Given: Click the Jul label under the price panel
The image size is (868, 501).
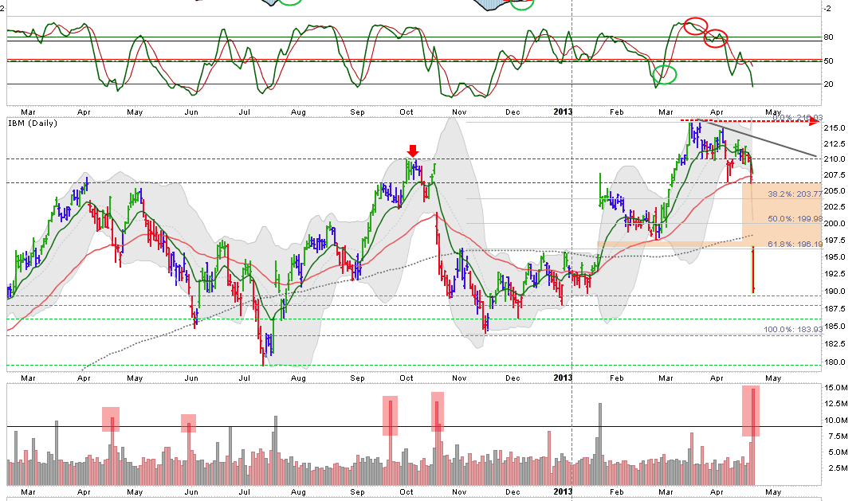Looking at the screenshot, I should tap(244, 378).
